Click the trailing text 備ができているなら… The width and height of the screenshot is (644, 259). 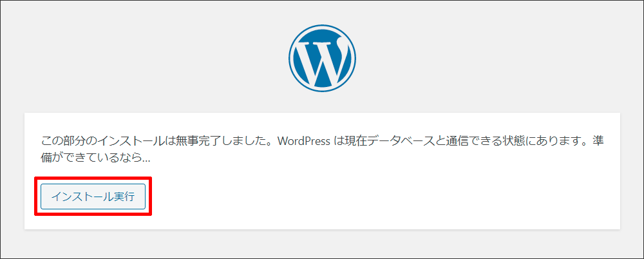[x=95, y=157]
